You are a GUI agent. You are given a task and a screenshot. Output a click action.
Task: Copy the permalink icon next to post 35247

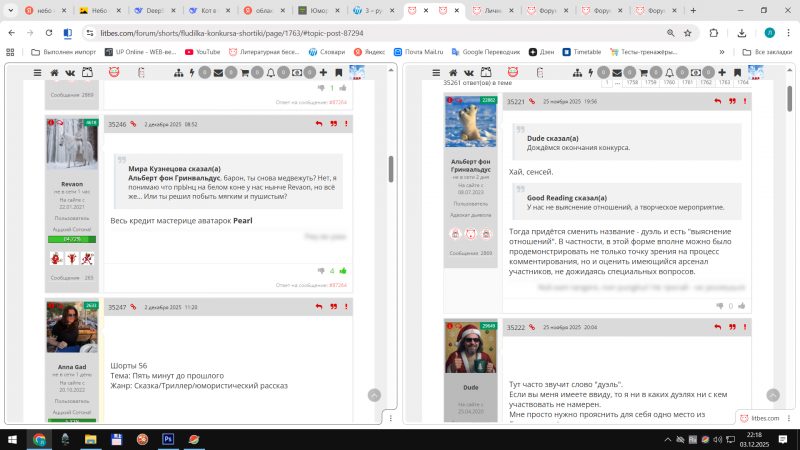(136, 307)
